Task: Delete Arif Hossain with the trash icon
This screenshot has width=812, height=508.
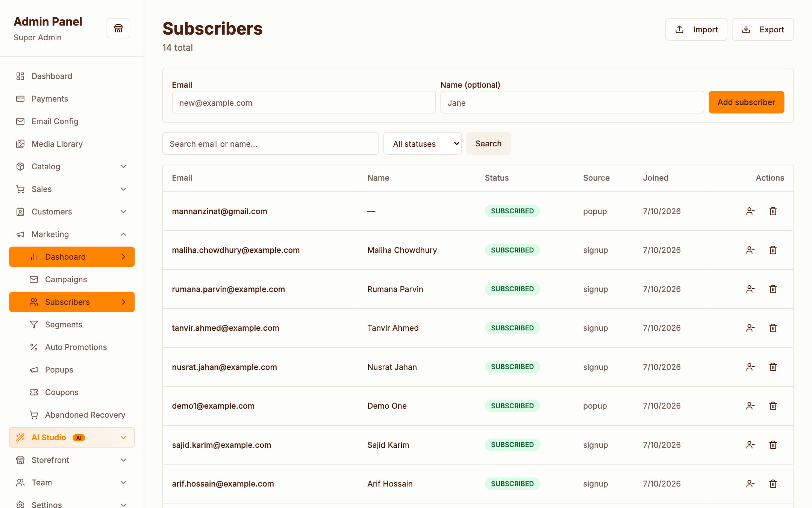Action: (x=773, y=484)
